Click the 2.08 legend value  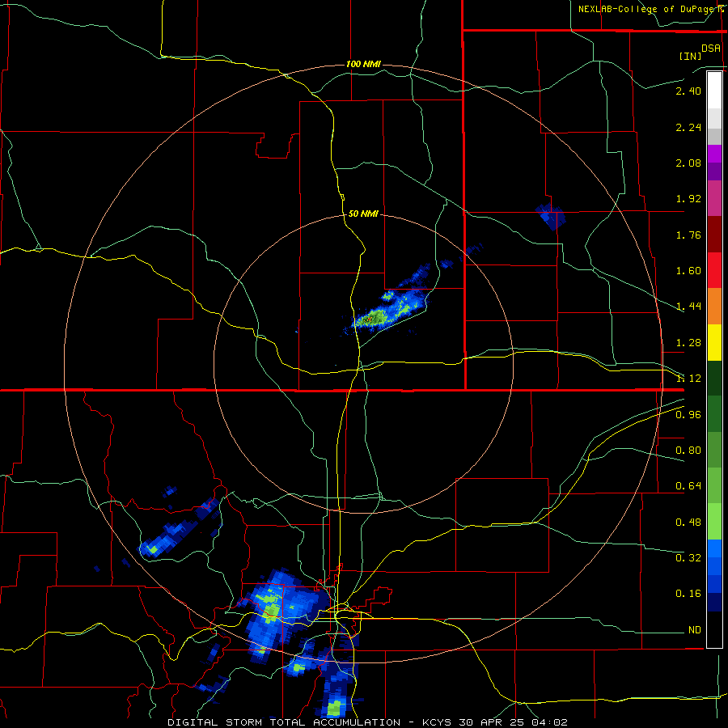[688, 163]
